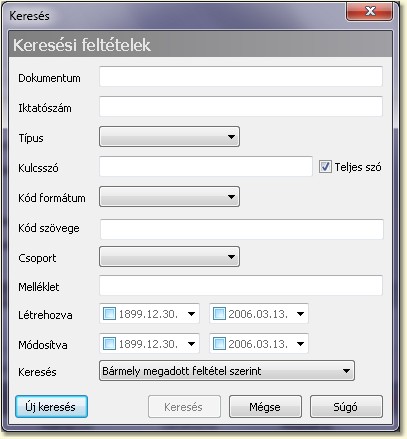Click the Iktatószám input field
This screenshot has width=407, height=439.
241,107
